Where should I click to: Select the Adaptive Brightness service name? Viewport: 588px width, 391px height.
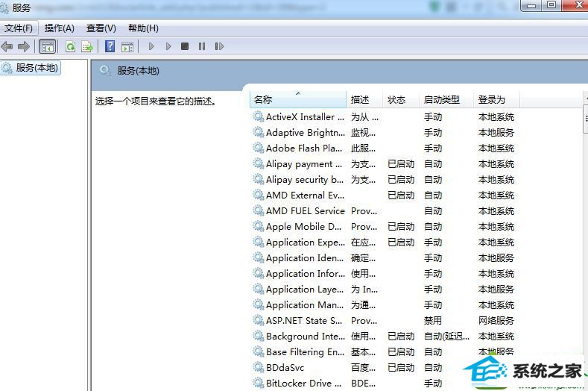pyautogui.click(x=306, y=133)
